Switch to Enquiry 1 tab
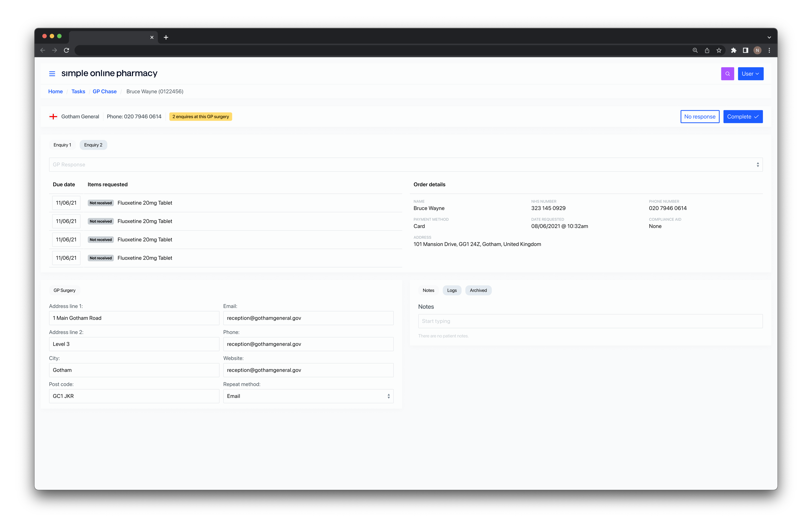 pos(62,145)
